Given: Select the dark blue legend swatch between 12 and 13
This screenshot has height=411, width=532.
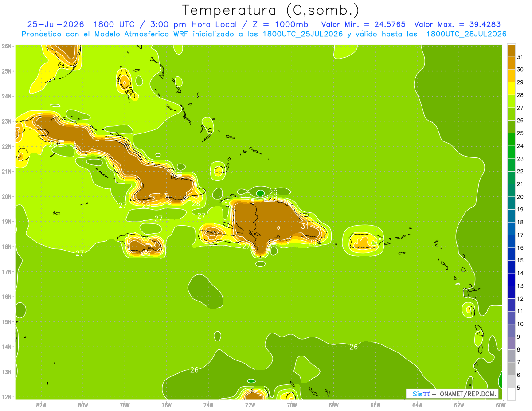Looking at the screenshot, I should (511, 292).
